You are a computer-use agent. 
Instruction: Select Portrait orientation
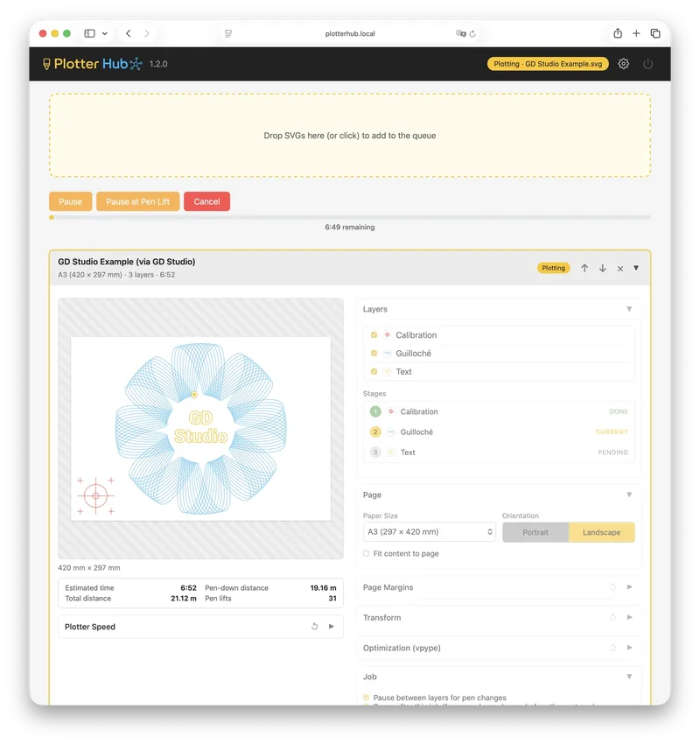click(535, 532)
